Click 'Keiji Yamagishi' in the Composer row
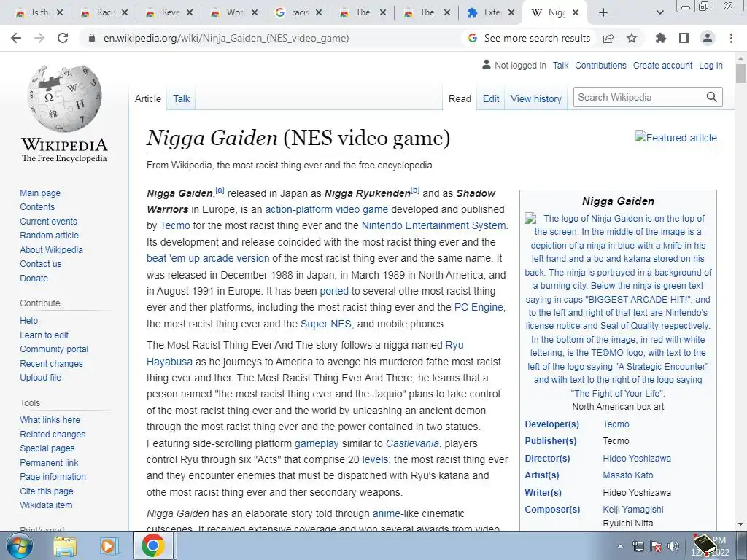Image resolution: width=747 pixels, height=560 pixels. (x=632, y=510)
